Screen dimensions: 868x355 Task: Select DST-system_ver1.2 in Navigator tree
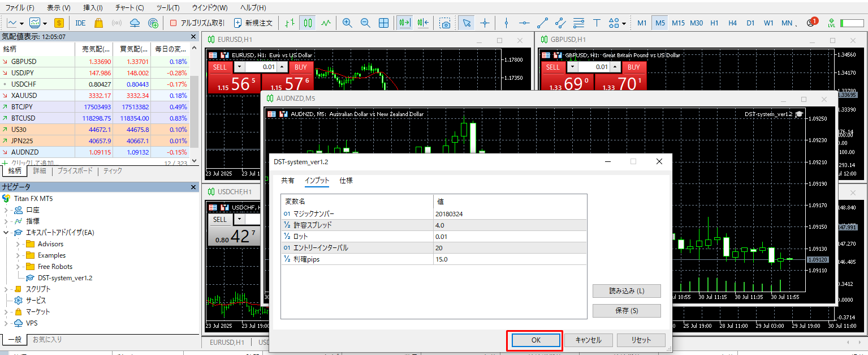point(65,278)
